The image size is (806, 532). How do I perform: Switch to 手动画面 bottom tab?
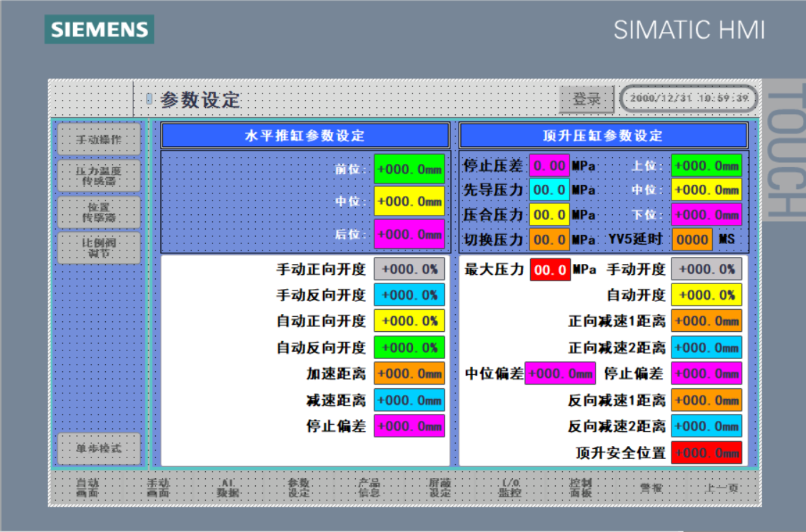(158, 487)
